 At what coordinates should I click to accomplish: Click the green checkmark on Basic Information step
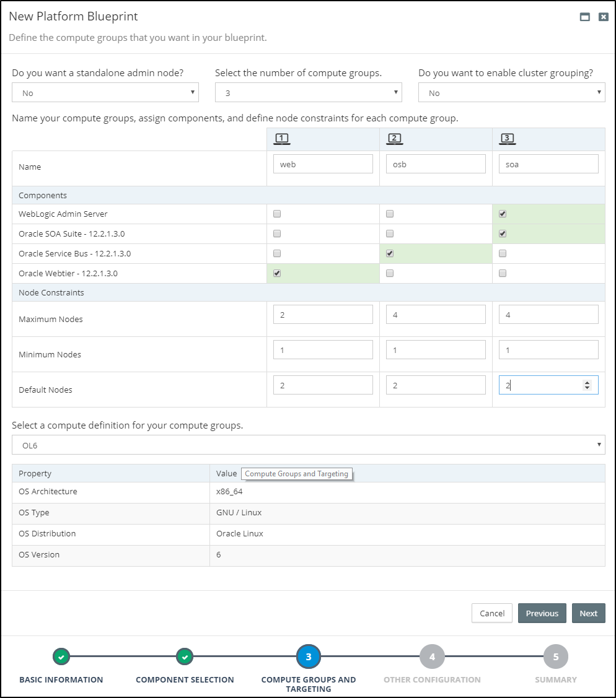coord(61,656)
